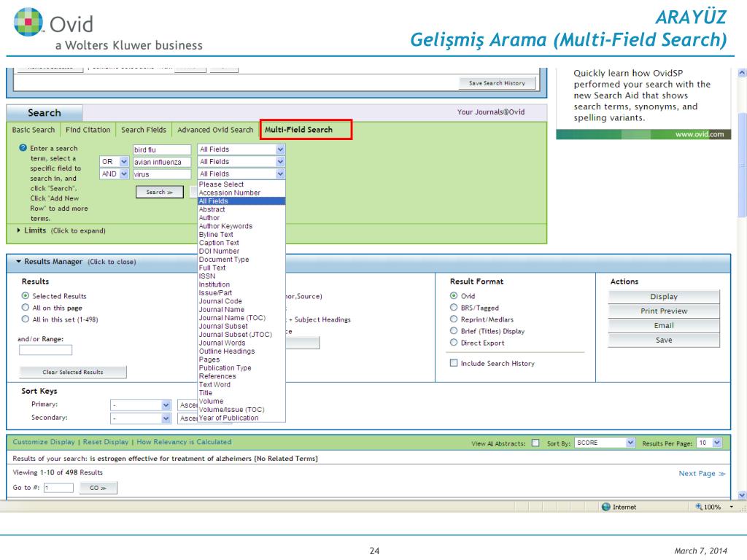Click the Email action button

pos(664,326)
